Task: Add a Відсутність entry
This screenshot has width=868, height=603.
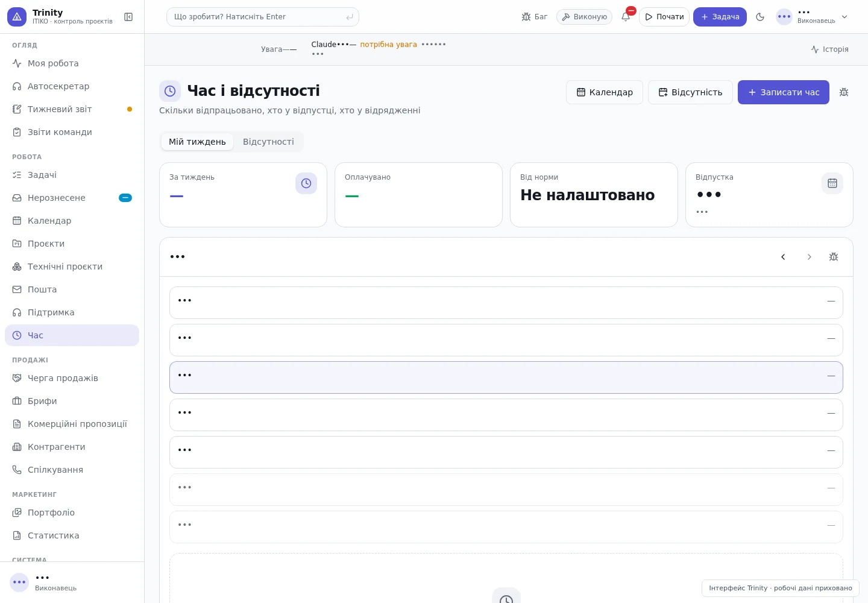Action: [690, 92]
